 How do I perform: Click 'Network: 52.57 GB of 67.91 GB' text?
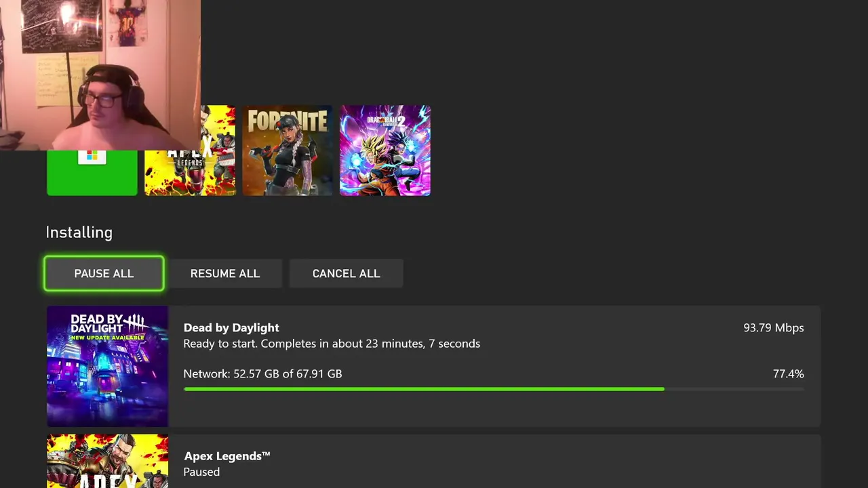pos(262,373)
